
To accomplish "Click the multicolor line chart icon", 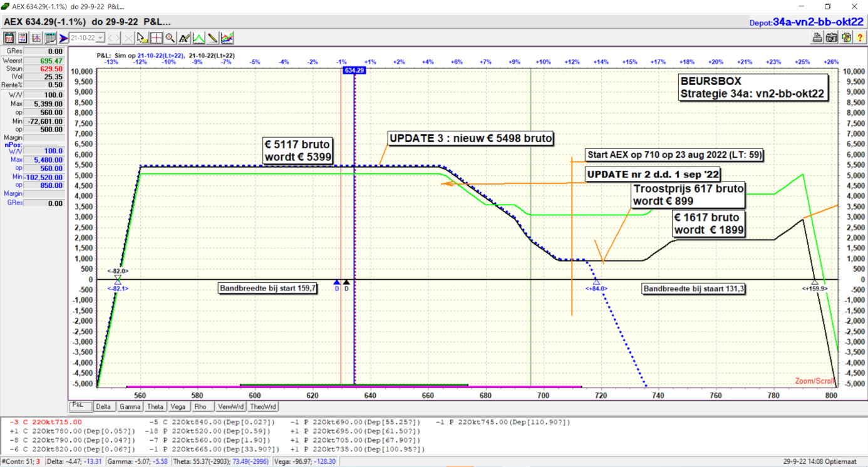I will tap(227, 38).
